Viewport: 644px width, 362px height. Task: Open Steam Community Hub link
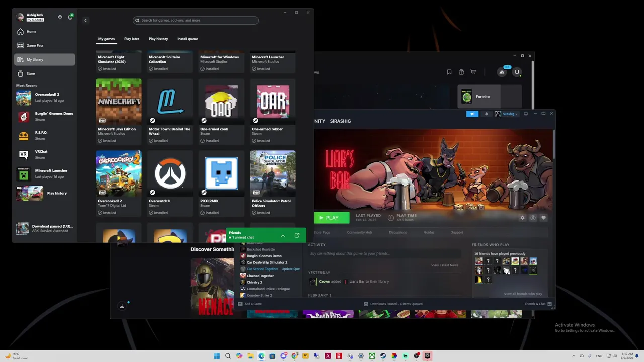point(359,232)
